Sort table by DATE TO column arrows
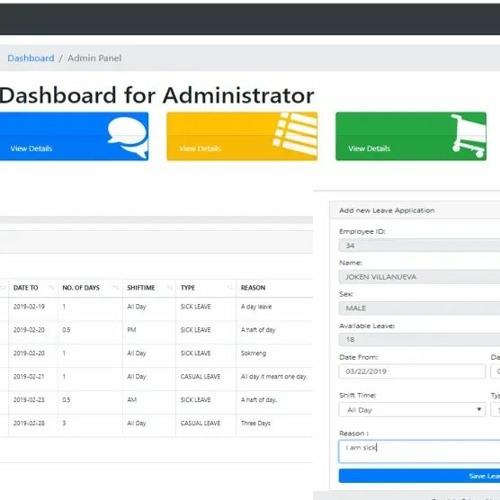500x500 pixels. pos(51,288)
